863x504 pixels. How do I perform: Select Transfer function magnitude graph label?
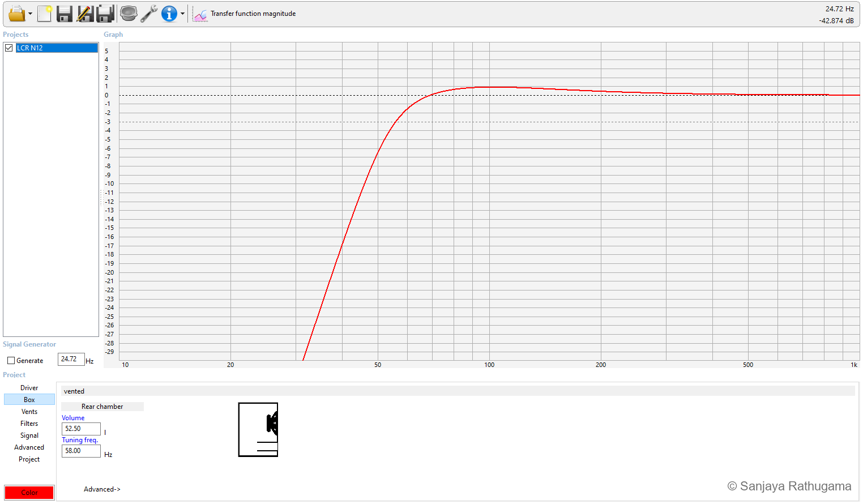point(253,14)
